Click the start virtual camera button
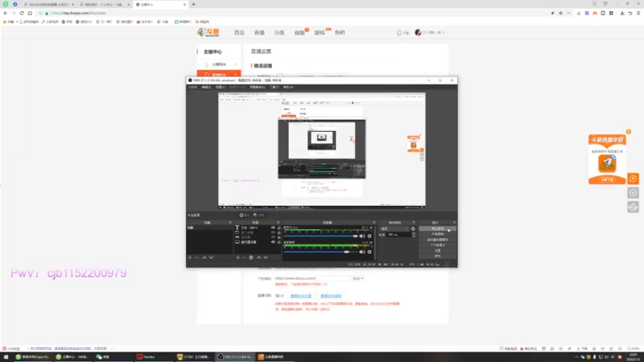Image resolution: width=644 pixels, height=362 pixels. [437, 240]
